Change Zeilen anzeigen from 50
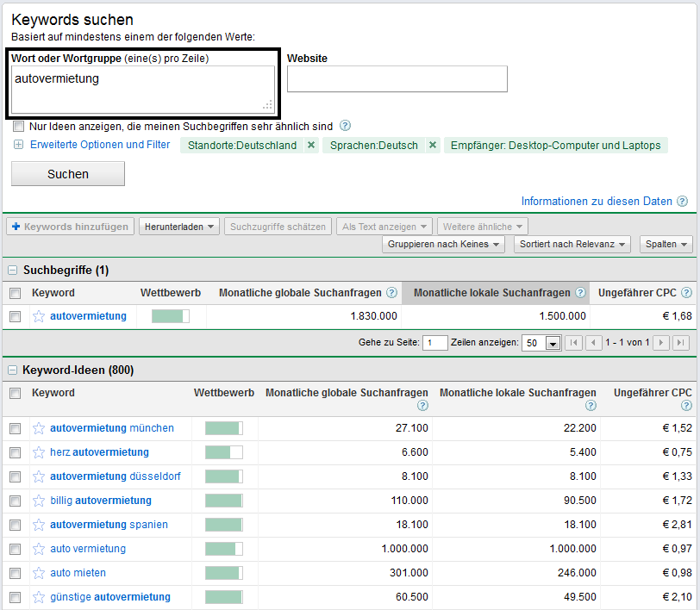The height and width of the screenshot is (610, 700). tap(549, 342)
